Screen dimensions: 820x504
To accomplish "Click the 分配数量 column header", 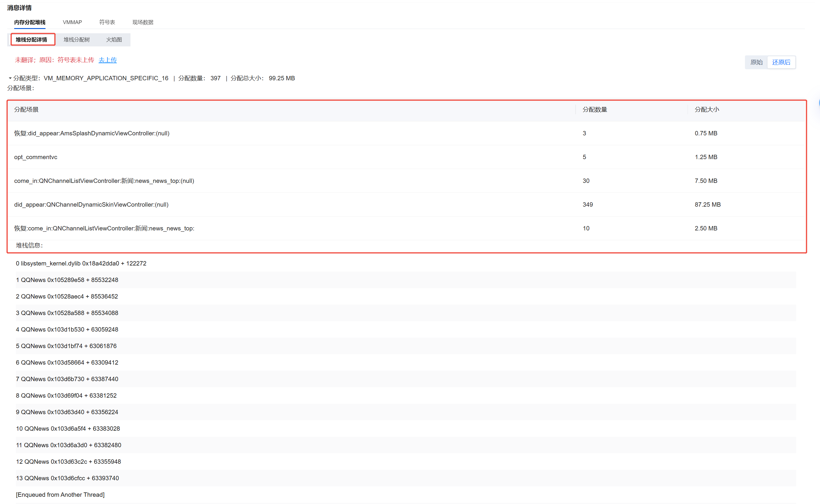I will coord(595,110).
